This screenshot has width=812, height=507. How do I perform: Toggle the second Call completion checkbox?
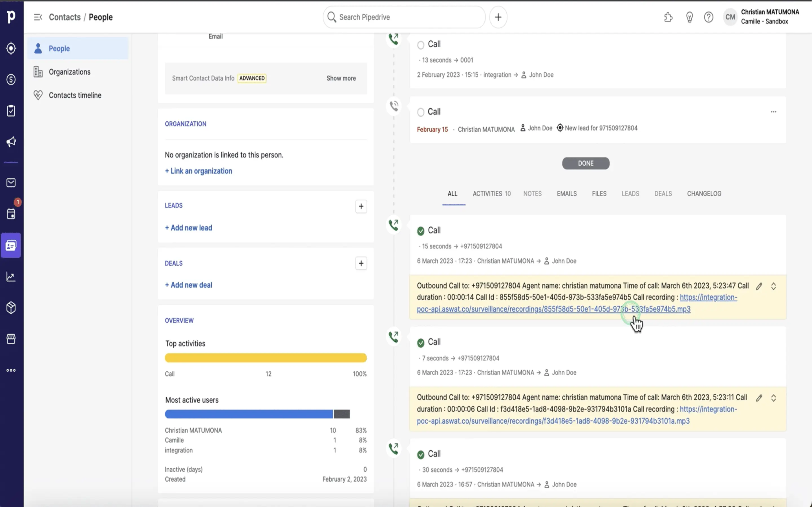[x=421, y=112]
